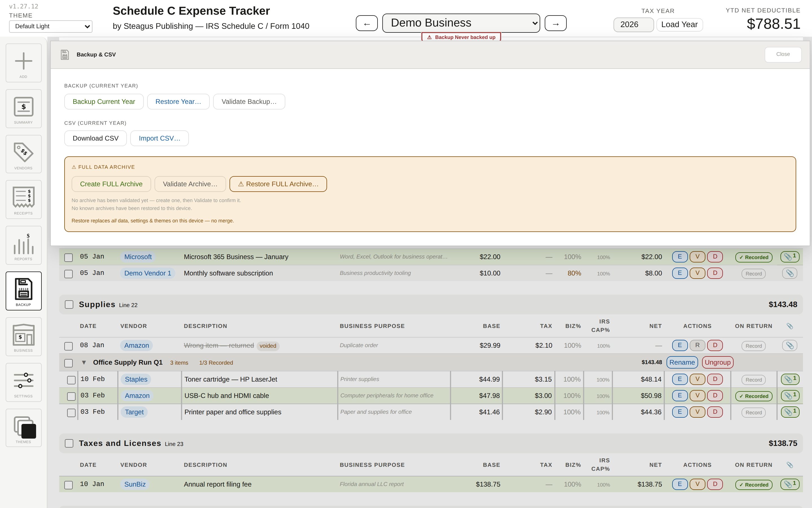Screen dimensions: 812x508
Task: Click Record button on Staples row
Action: (753, 380)
